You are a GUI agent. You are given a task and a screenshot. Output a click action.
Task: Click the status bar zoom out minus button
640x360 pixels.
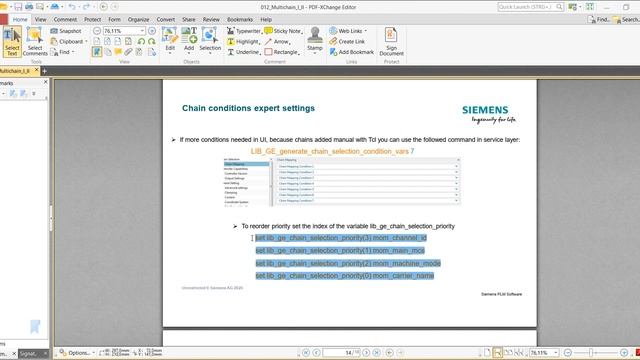click(x=568, y=353)
